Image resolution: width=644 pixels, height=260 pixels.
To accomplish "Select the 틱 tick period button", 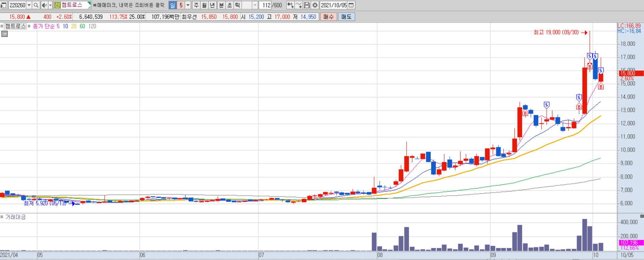I will (x=237, y=5).
